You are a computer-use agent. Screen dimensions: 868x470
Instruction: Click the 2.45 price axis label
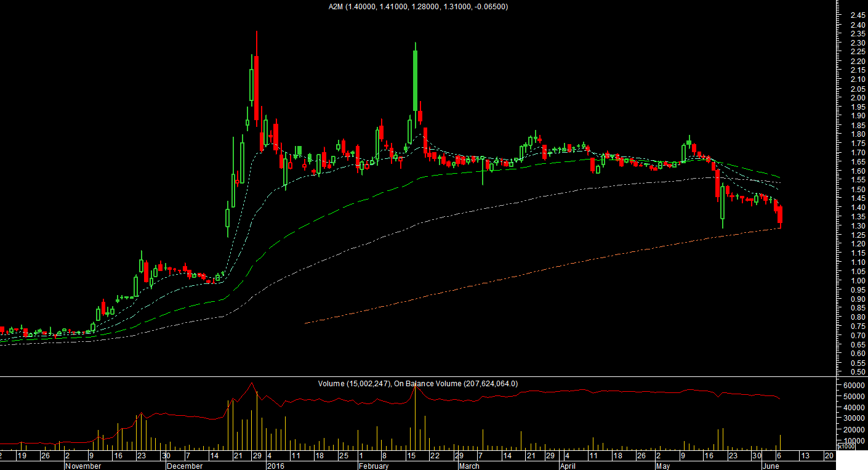click(x=857, y=15)
